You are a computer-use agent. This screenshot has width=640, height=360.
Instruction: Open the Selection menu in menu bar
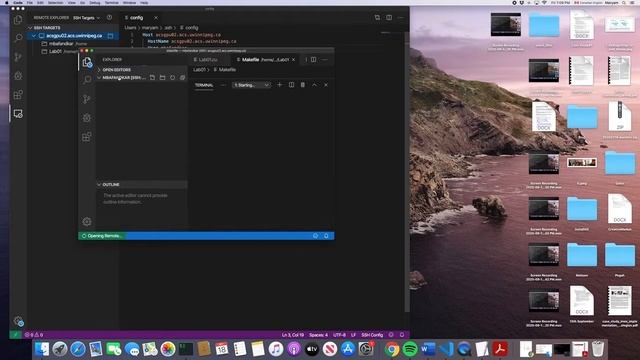[x=56, y=2]
